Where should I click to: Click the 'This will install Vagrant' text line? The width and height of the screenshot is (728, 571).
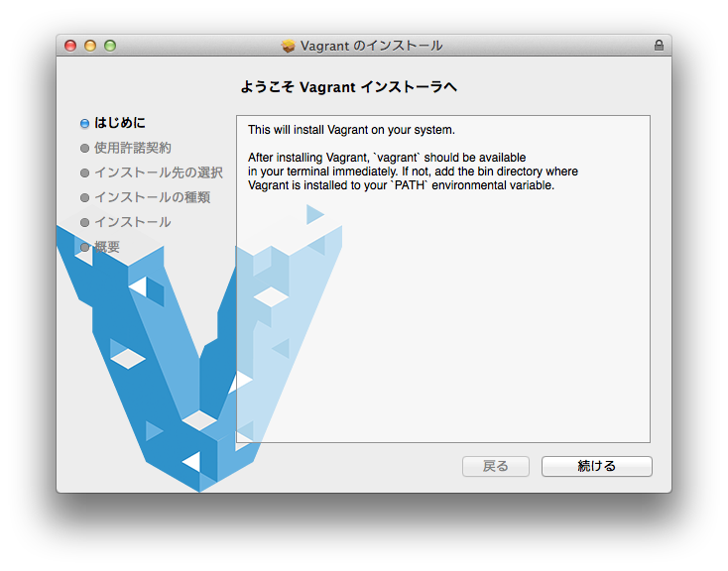[350, 130]
